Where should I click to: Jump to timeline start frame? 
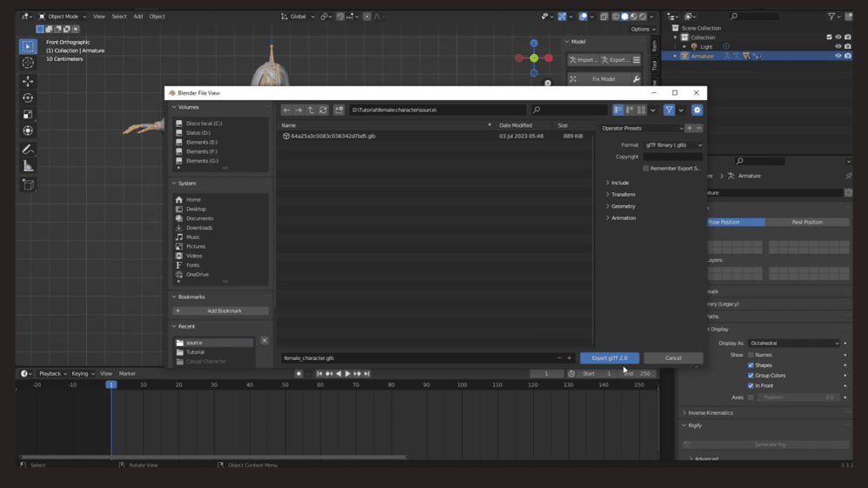click(319, 373)
